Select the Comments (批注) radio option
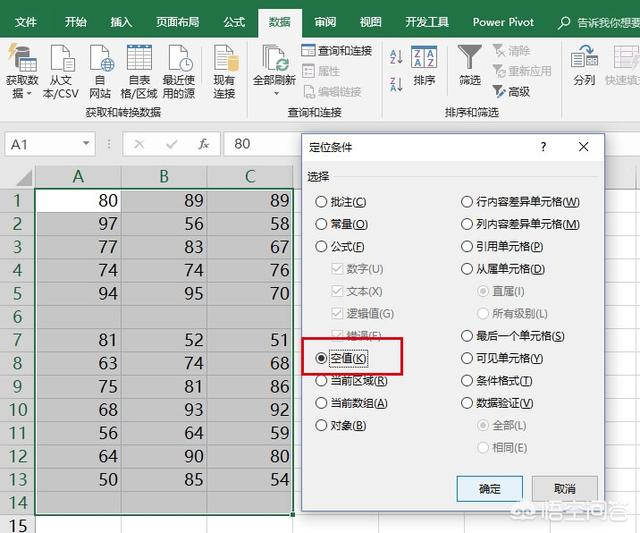Viewport: 640px width, 533px height. click(321, 202)
